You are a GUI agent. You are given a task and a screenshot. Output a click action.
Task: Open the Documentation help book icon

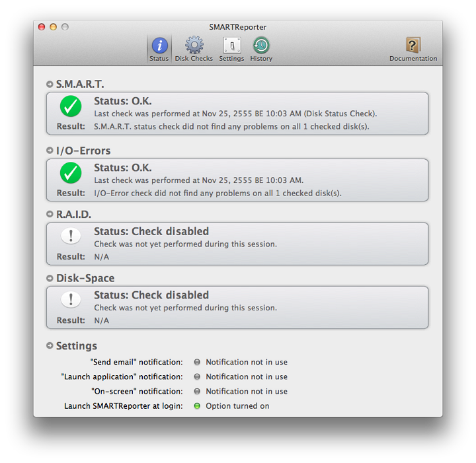(x=413, y=45)
